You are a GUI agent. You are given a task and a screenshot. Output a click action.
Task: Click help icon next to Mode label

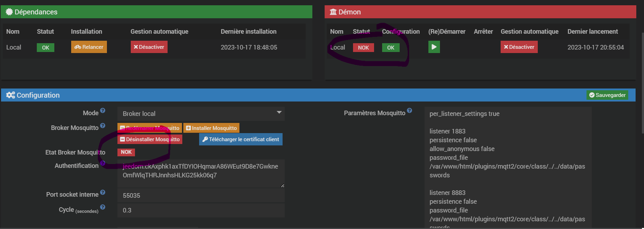(103, 111)
